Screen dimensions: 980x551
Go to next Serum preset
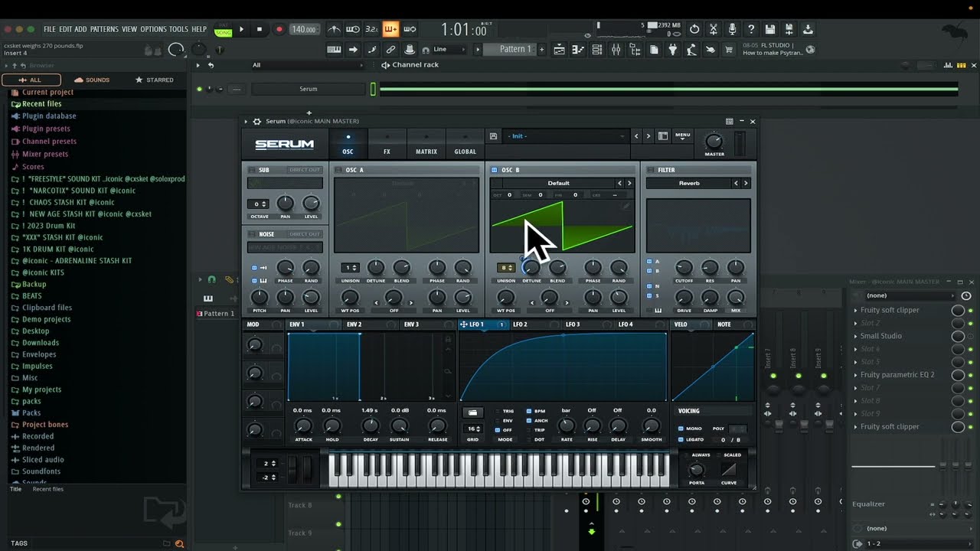pyautogui.click(x=648, y=135)
